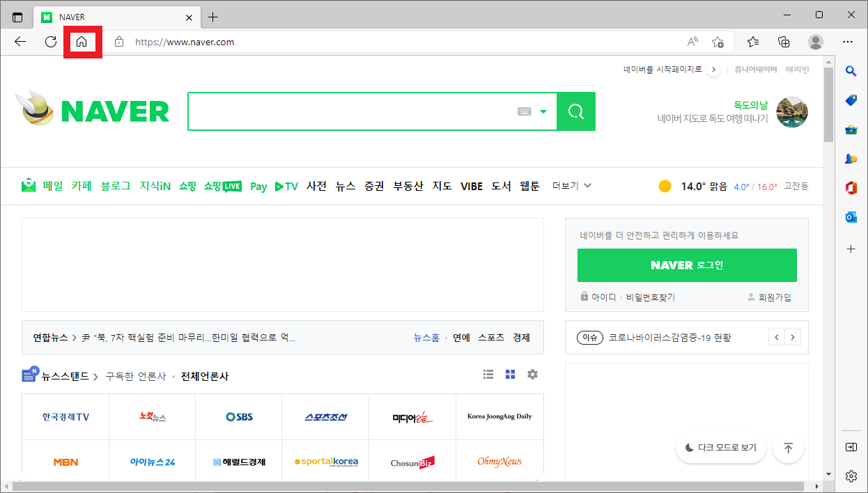
Task: Switch newsstand to list view
Action: click(x=488, y=375)
